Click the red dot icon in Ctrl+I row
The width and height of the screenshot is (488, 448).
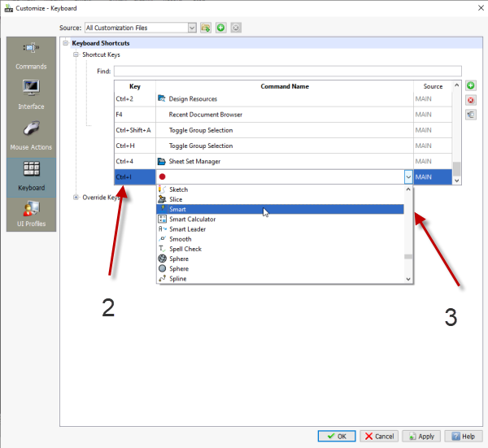click(162, 176)
